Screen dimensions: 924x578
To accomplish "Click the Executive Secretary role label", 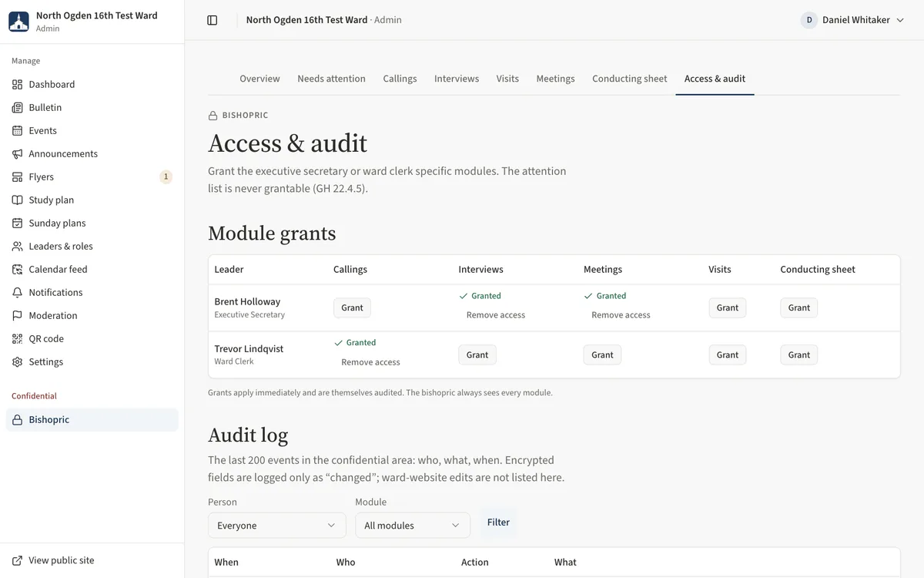I will coord(249,315).
